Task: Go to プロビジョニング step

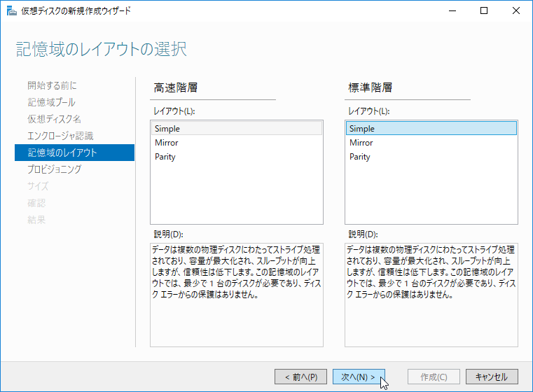Action: point(55,169)
